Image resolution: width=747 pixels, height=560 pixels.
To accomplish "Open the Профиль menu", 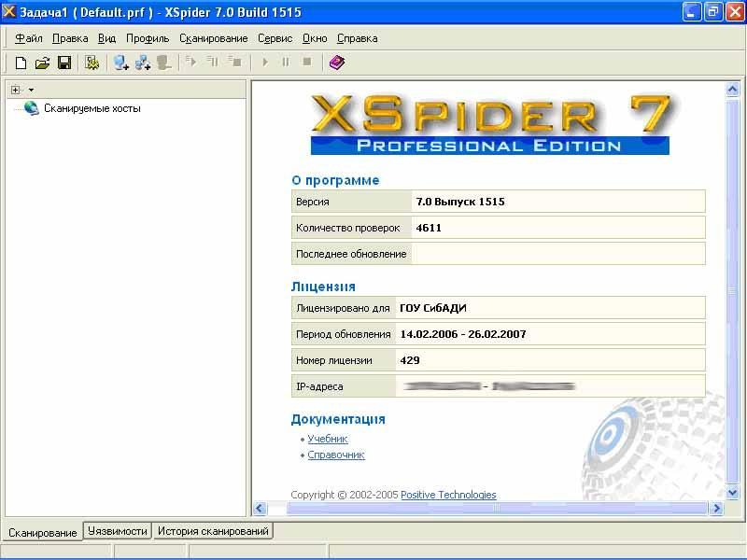I will point(148,38).
